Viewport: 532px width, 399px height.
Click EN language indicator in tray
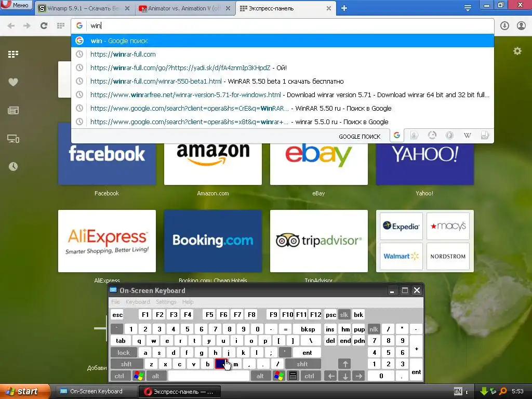click(457, 392)
